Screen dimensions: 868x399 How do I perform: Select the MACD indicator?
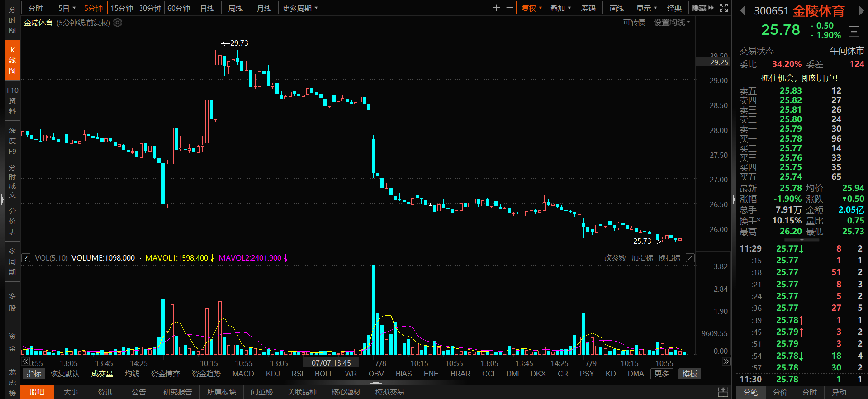(x=243, y=374)
